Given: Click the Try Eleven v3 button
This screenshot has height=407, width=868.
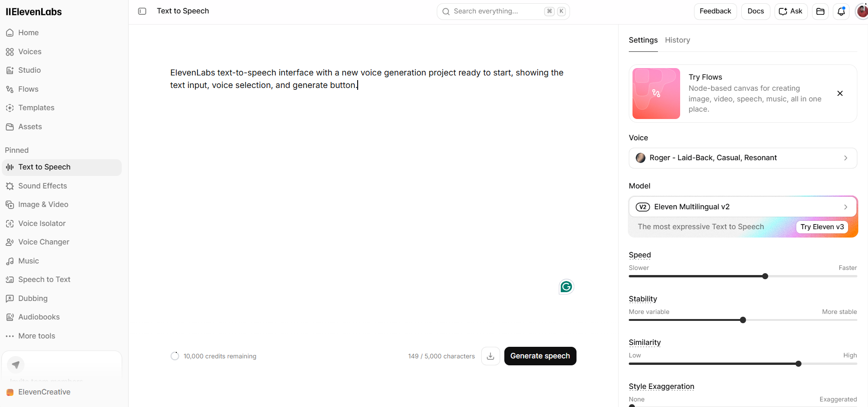Looking at the screenshot, I should 822,227.
